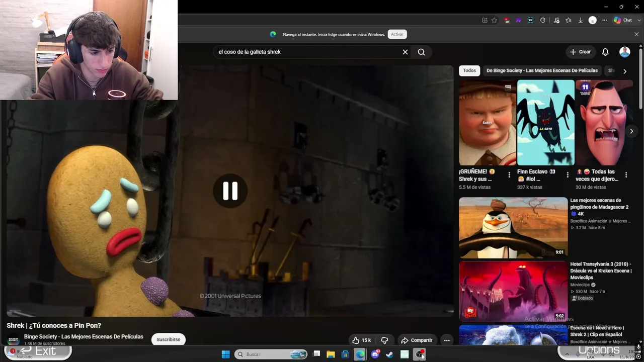Add this page to Edge favorites star

495,20
